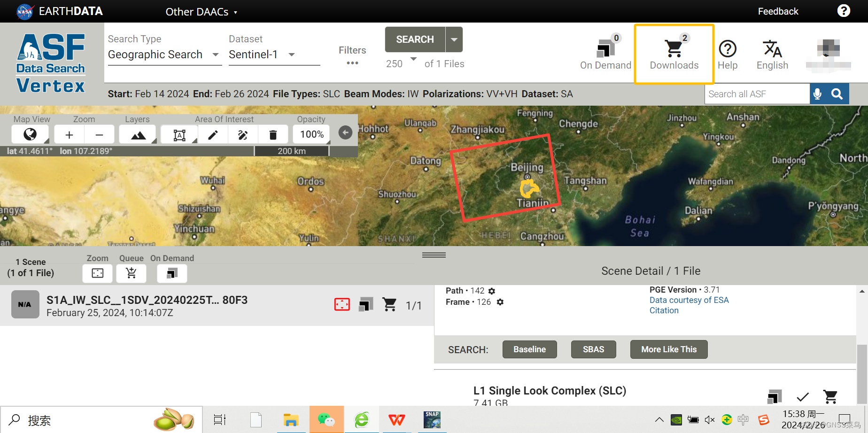
Task: Select the Area of Interest drawing pencil tool
Action: (x=213, y=134)
